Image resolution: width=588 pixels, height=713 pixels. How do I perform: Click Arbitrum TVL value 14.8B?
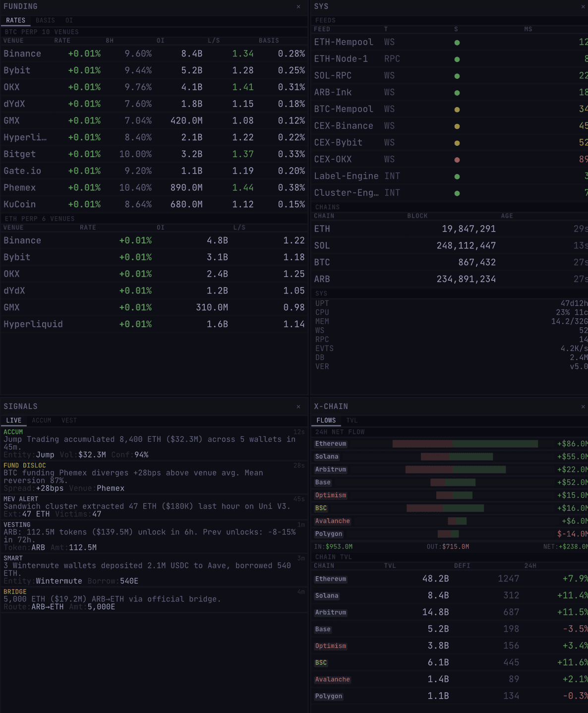pyautogui.click(x=435, y=612)
